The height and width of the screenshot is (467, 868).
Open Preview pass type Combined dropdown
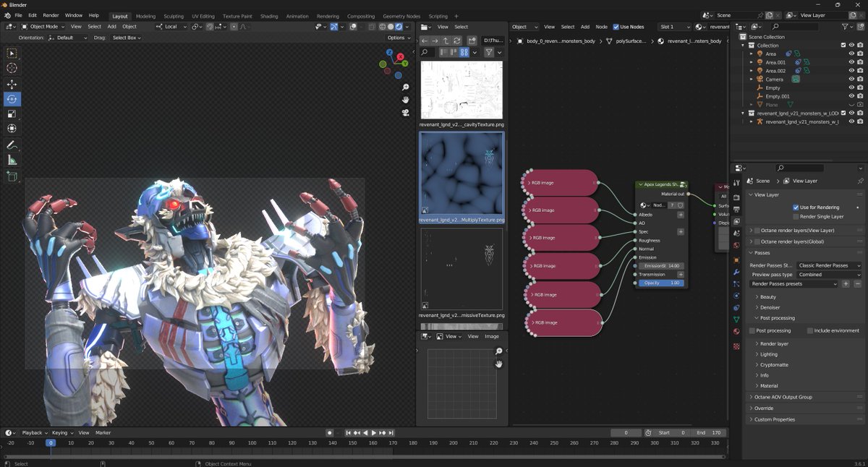click(829, 275)
